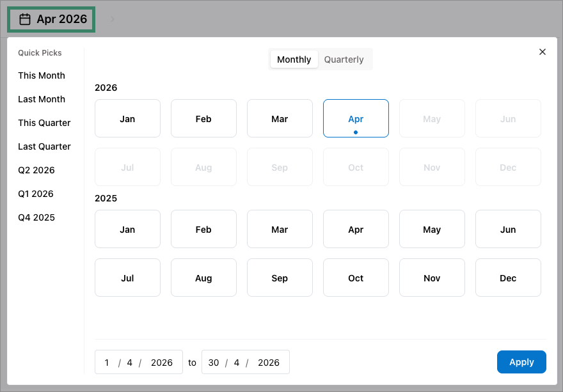
Task: Click the next period chevron arrow
Action: point(113,19)
